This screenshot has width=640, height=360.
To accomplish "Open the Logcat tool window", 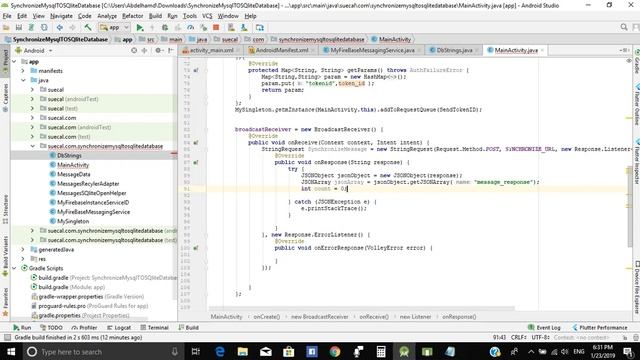I will [x=119, y=327].
